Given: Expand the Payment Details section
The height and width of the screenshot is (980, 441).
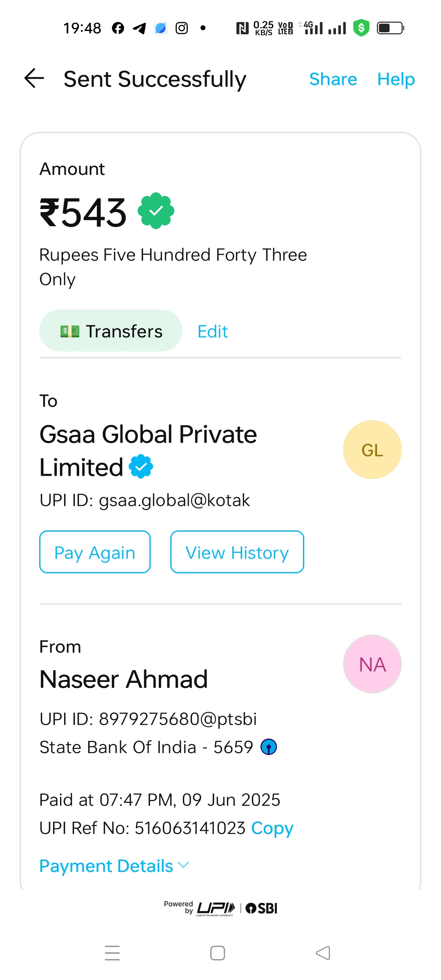Looking at the screenshot, I should tap(107, 866).
